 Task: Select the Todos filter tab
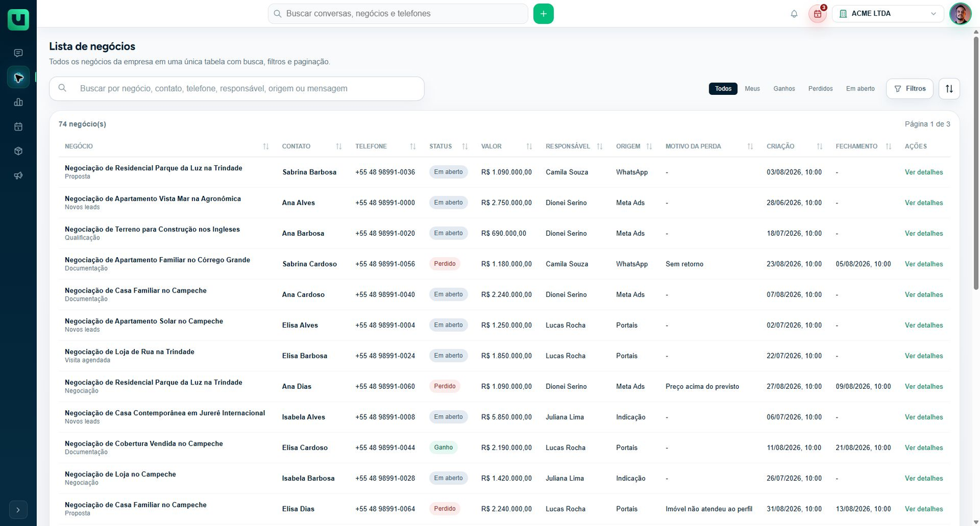click(x=723, y=89)
